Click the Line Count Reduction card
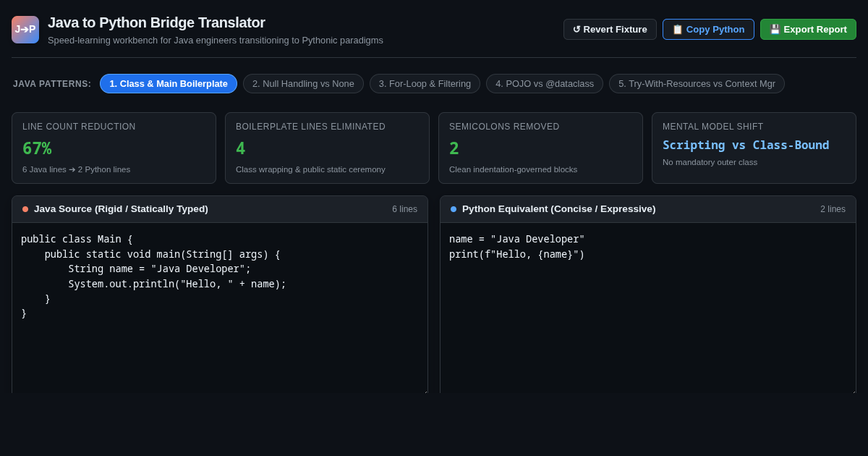The width and height of the screenshot is (868, 456). pyautogui.click(x=114, y=148)
